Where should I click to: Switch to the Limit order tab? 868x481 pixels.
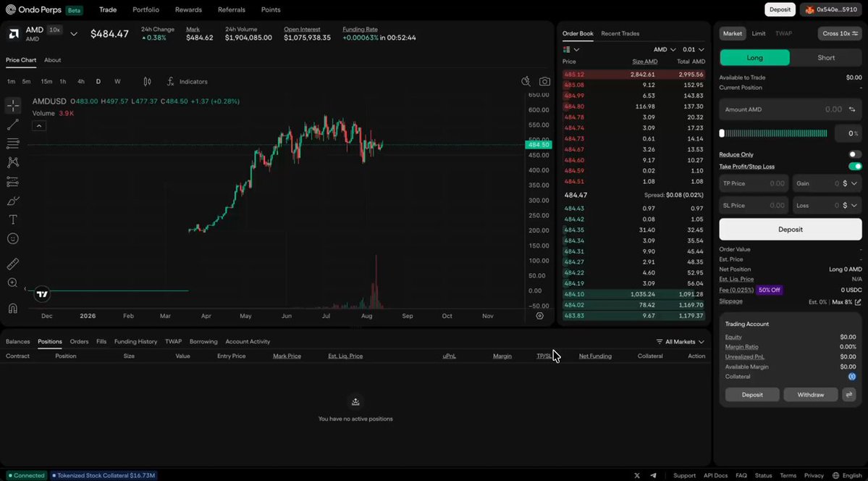(759, 34)
